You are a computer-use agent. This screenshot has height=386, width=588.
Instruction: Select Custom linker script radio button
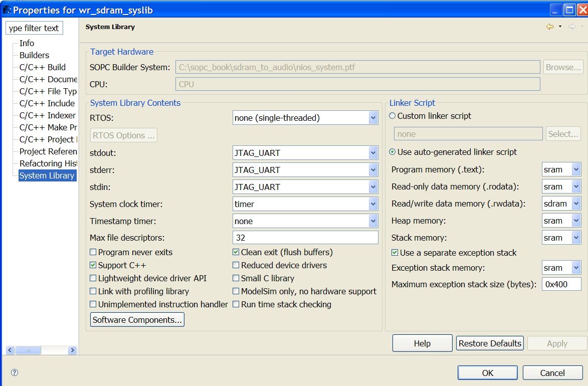392,116
